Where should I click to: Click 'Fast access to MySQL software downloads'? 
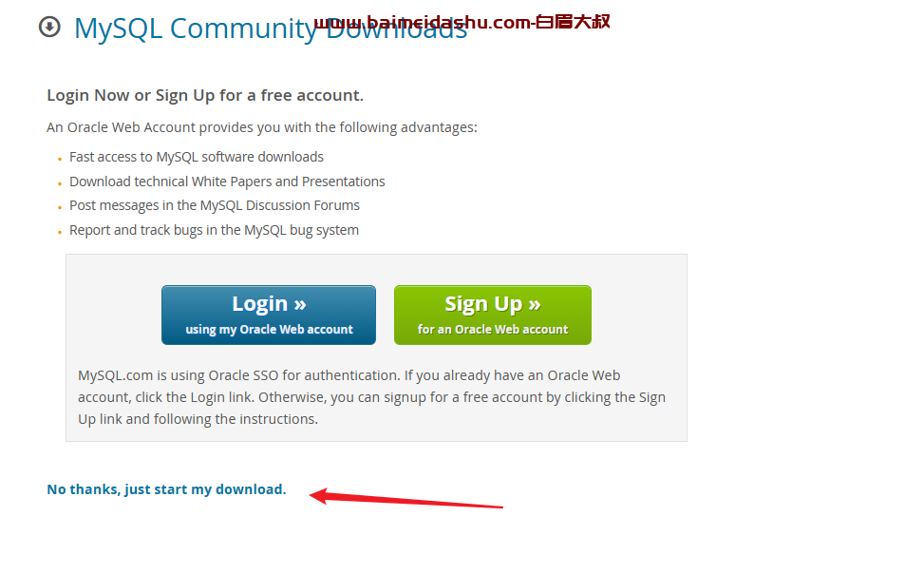click(x=197, y=157)
